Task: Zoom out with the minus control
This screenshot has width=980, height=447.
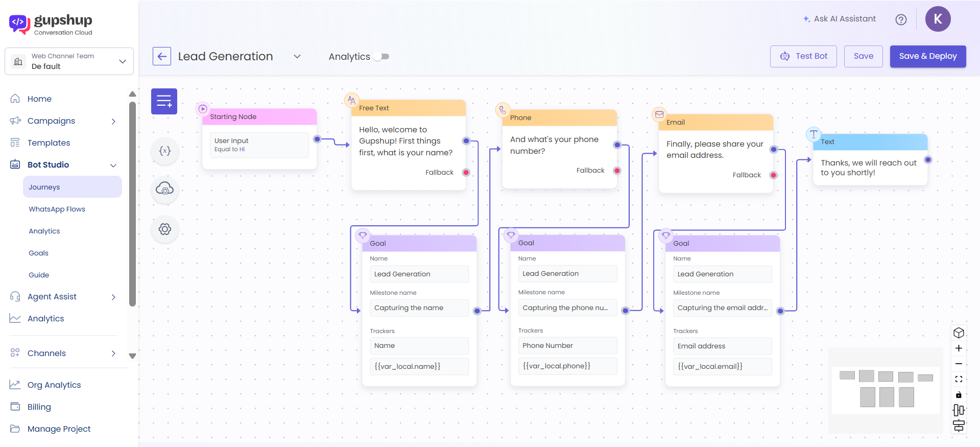Action: coord(959,364)
